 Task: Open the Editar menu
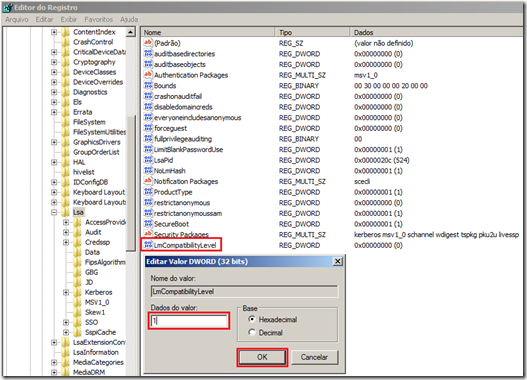[x=44, y=19]
